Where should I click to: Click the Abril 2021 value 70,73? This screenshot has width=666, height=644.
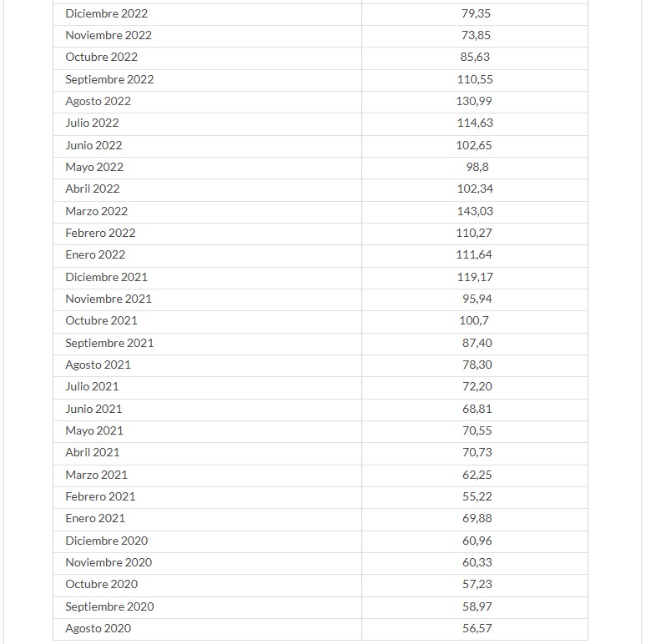tap(477, 452)
